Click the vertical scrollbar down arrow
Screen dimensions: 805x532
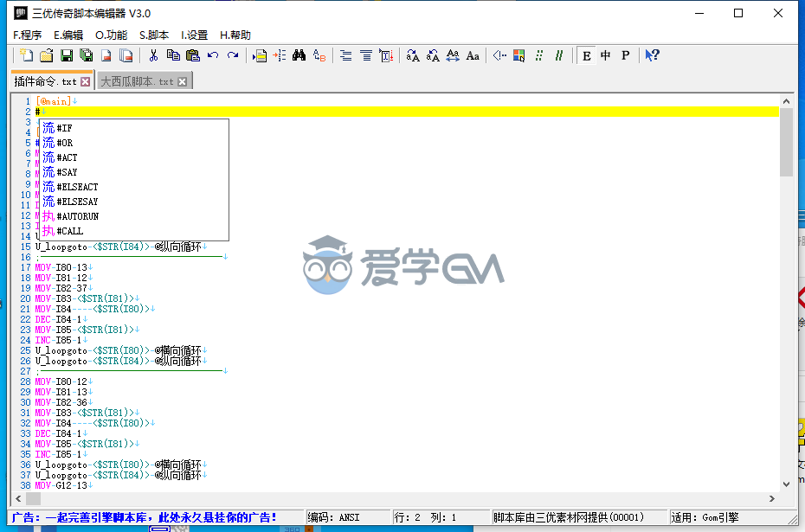tap(786, 484)
